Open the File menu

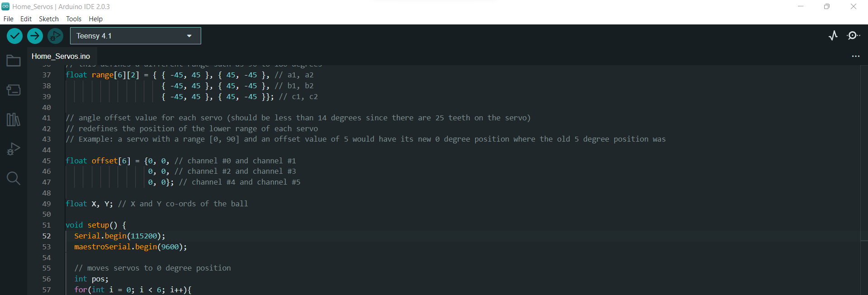(x=8, y=19)
